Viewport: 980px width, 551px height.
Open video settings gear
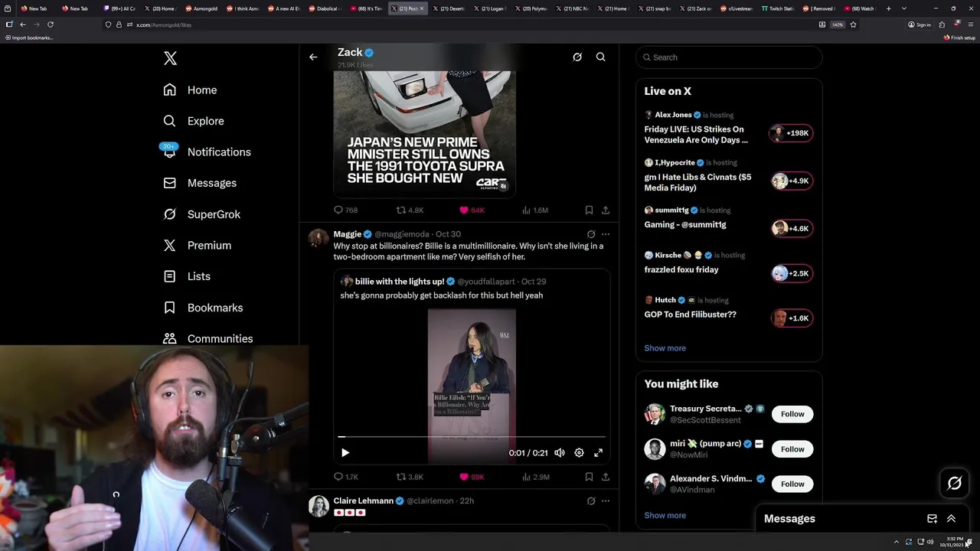pos(579,452)
